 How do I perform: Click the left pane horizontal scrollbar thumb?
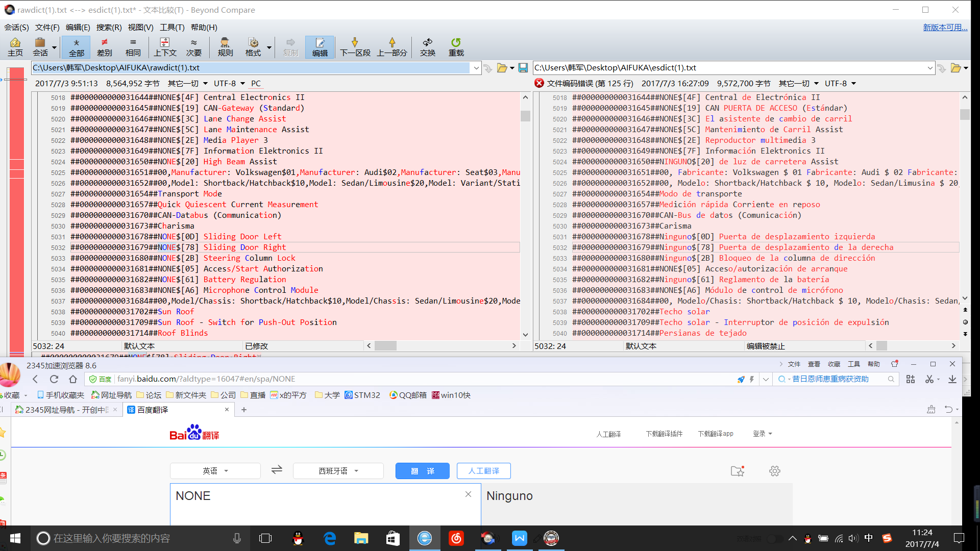click(385, 346)
